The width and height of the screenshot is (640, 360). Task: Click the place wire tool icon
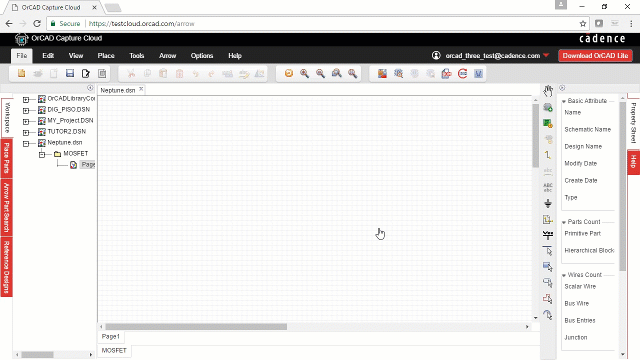(x=548, y=155)
